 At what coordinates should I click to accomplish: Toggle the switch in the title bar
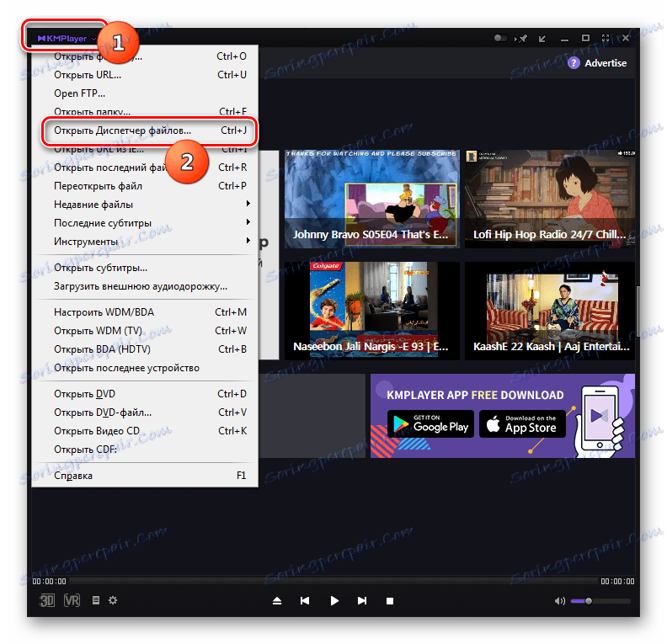click(501, 38)
